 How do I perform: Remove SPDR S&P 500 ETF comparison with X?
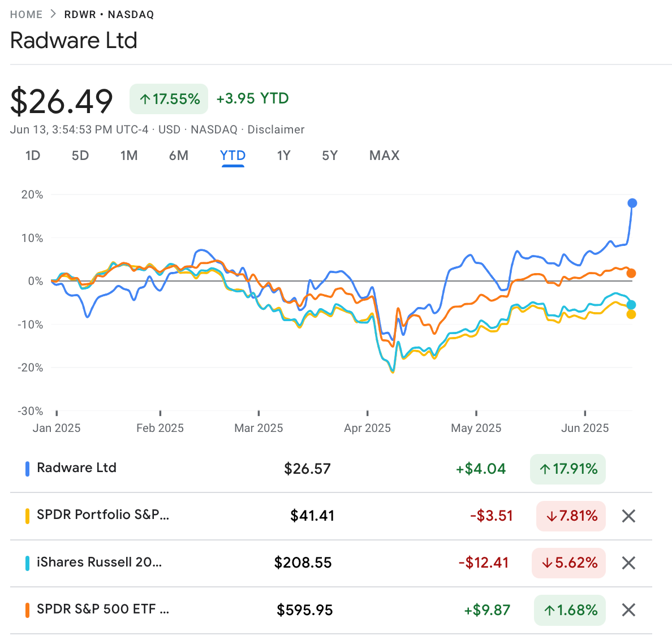click(x=628, y=609)
